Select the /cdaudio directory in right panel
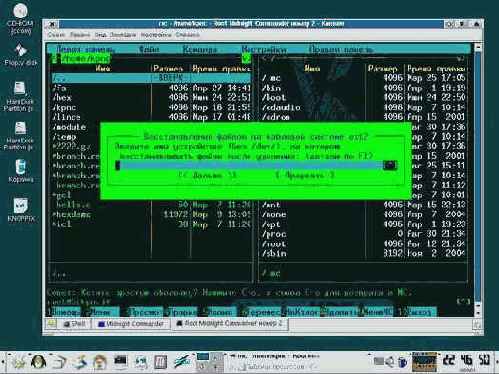 pos(363,107)
